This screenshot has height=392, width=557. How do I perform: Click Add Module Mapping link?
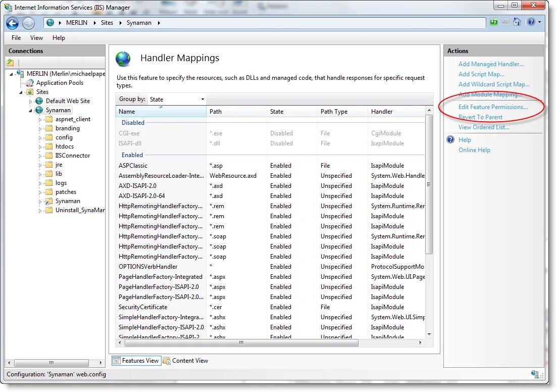[x=490, y=94]
